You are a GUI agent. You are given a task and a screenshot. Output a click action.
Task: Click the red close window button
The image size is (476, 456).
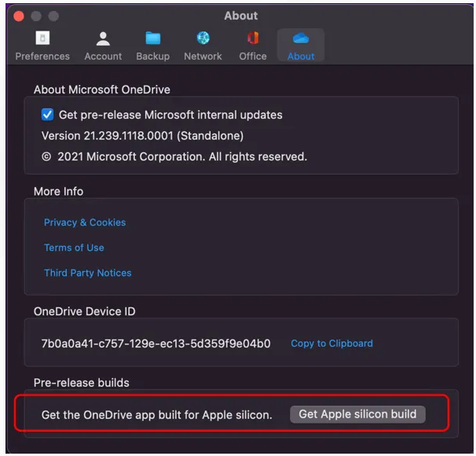[19, 16]
